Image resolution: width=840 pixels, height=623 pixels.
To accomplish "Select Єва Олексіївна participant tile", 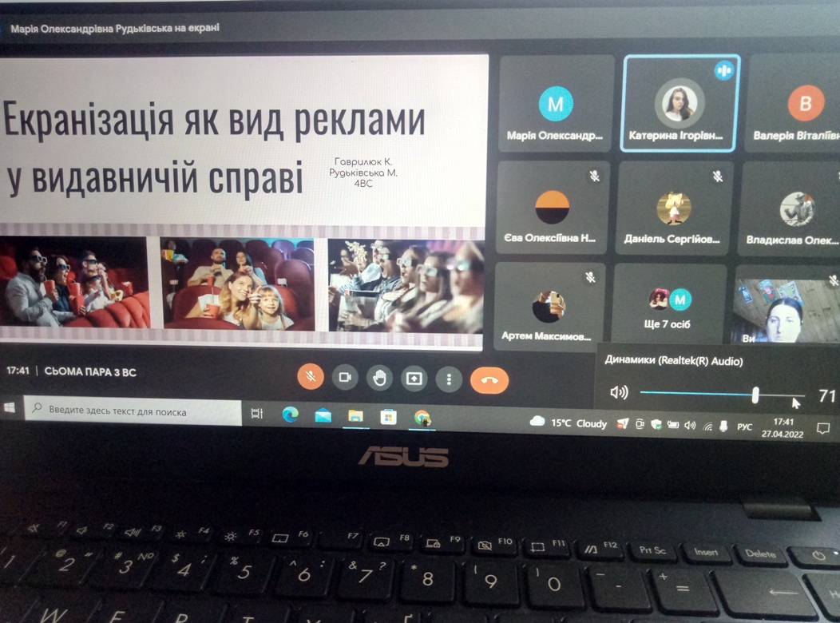I will click(x=552, y=208).
